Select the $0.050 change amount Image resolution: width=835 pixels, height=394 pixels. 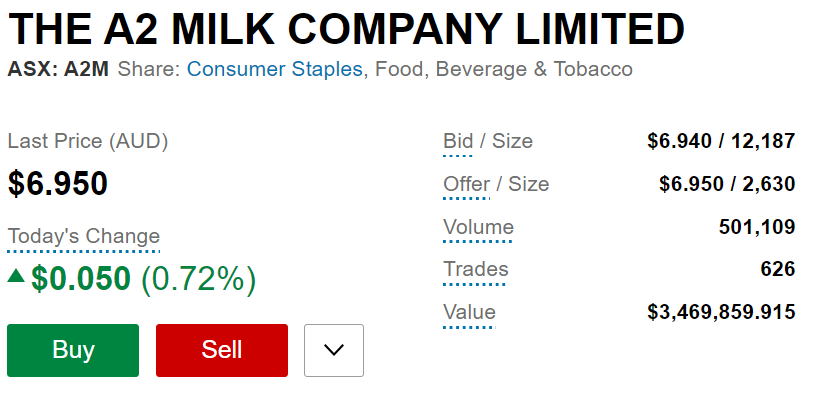[x=80, y=278]
